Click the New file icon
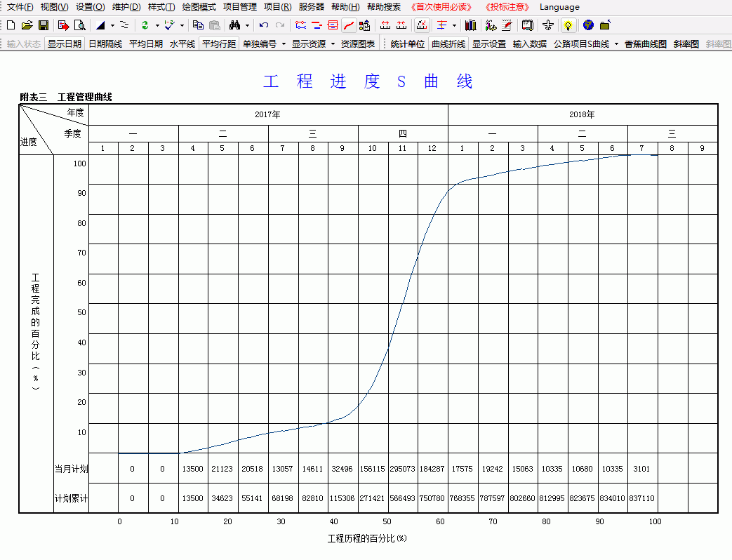 pos(11,25)
